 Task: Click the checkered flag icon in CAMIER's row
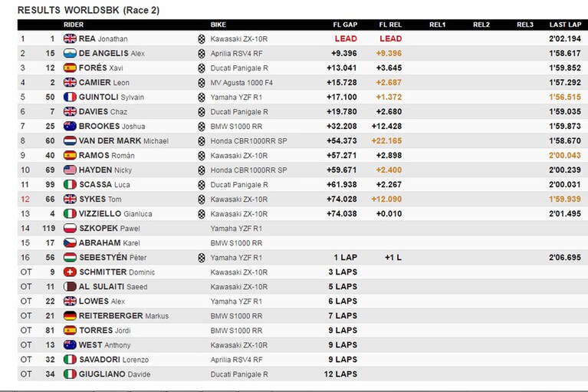[202, 83]
